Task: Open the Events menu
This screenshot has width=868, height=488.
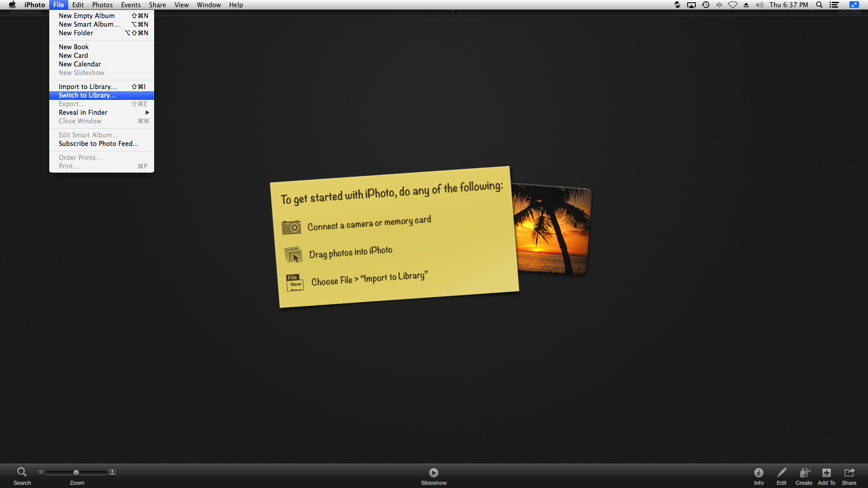Action: tap(131, 5)
